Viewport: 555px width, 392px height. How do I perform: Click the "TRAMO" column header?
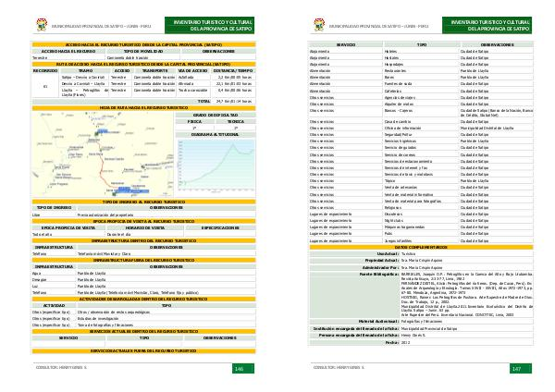click(x=86, y=71)
